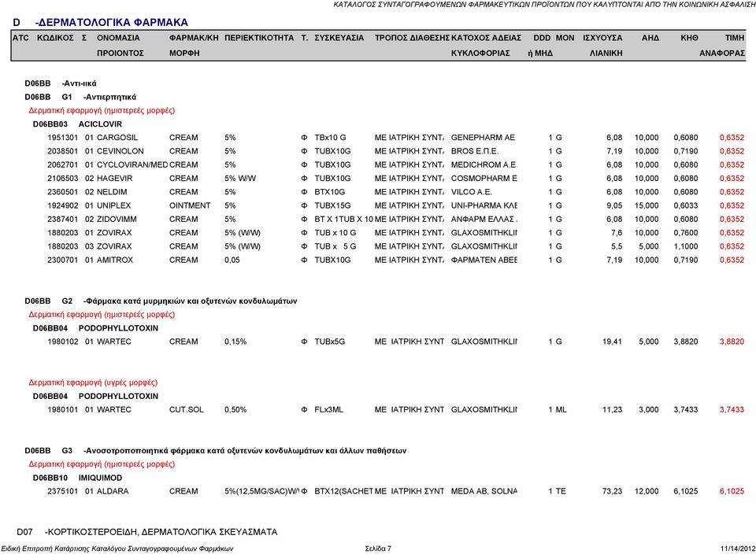
Task: Click product code 1951301
Action: tap(63, 137)
